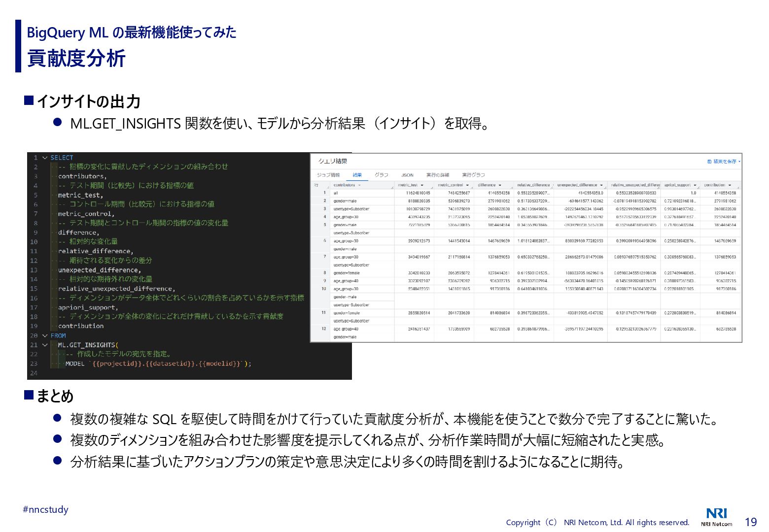Open the JSON tab
769x532 pixels.
pos(407,175)
